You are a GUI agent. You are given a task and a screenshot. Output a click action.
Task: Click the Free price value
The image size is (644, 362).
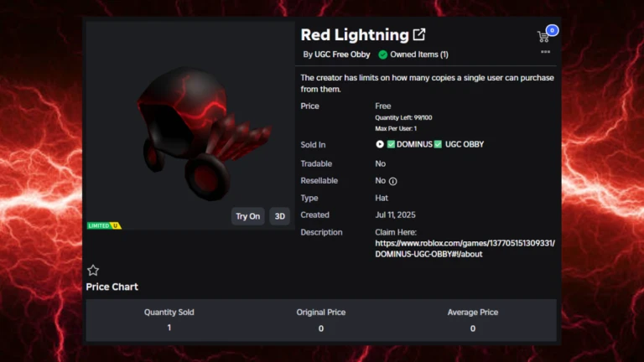pyautogui.click(x=382, y=106)
